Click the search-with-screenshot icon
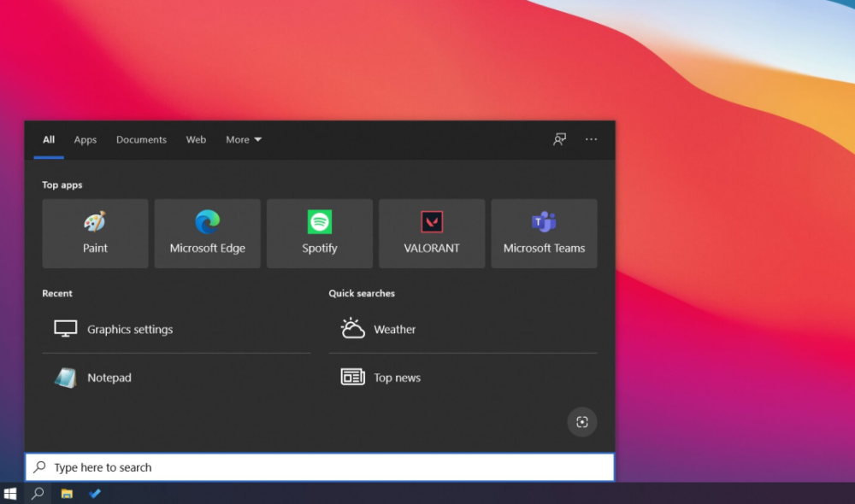This screenshot has height=504, width=855. pos(581,422)
